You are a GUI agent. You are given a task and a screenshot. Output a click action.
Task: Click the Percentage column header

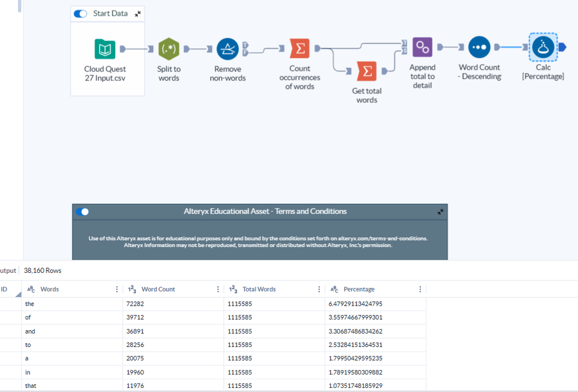click(x=359, y=289)
